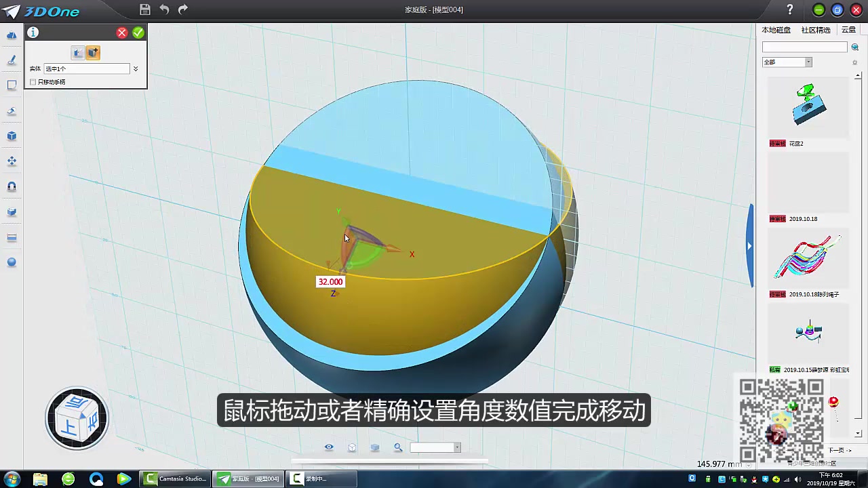This screenshot has width=868, height=488.
Task: Switch to Camtasia Studio taskbar window
Action: pos(176,479)
